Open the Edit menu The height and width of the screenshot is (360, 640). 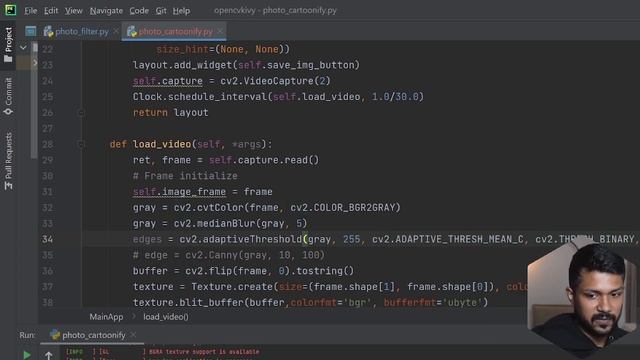pyautogui.click(x=51, y=11)
